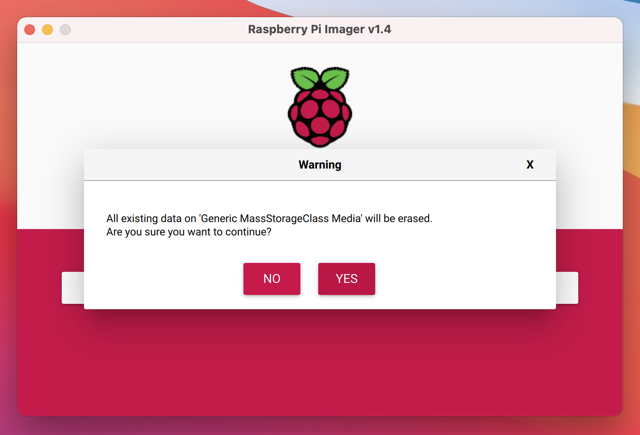Click the Raspberry Pi logo
Viewport: 640px width, 435px height.
pyautogui.click(x=320, y=107)
